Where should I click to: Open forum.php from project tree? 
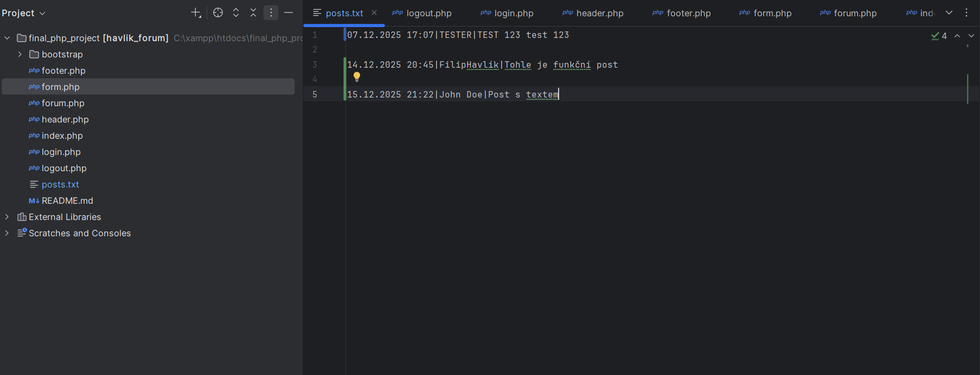pyautogui.click(x=63, y=103)
